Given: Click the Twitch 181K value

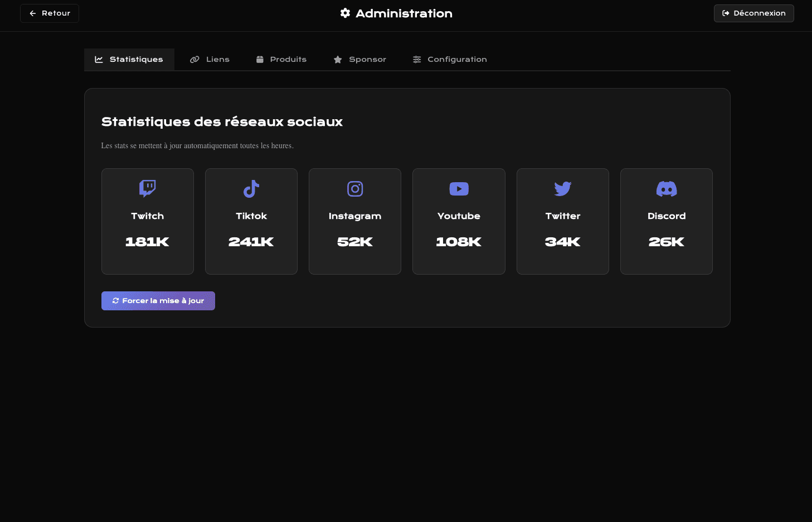Looking at the screenshot, I should pyautogui.click(x=148, y=242).
